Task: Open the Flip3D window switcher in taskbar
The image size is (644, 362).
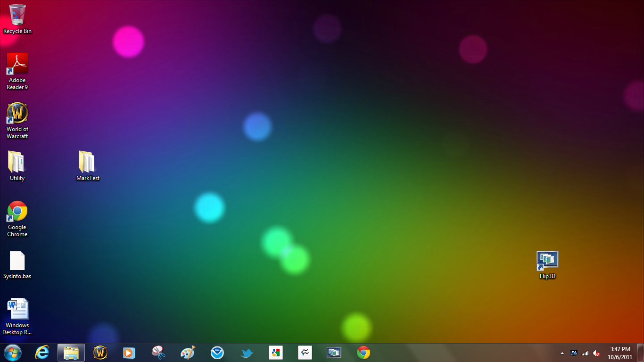Action: tap(334, 353)
